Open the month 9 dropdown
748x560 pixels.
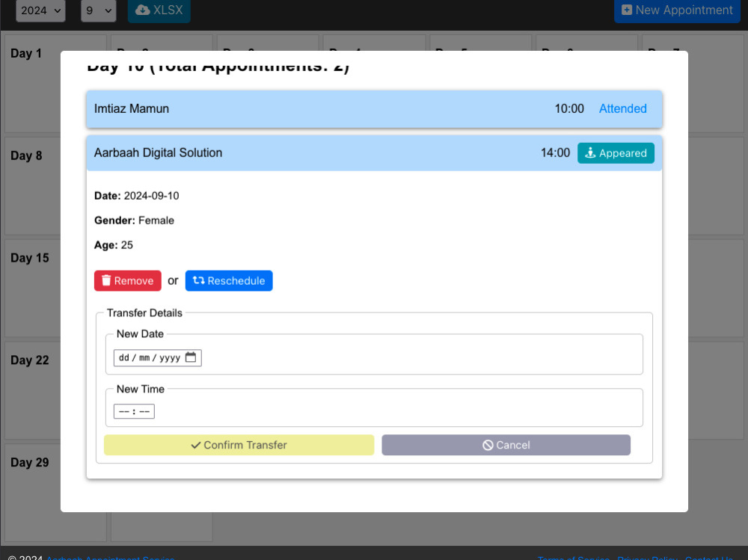coord(98,10)
